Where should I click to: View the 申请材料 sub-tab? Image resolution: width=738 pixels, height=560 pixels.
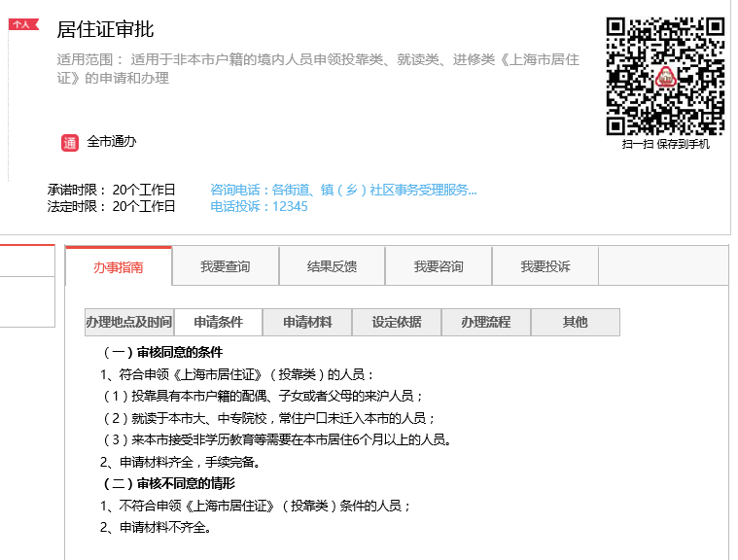[307, 322]
